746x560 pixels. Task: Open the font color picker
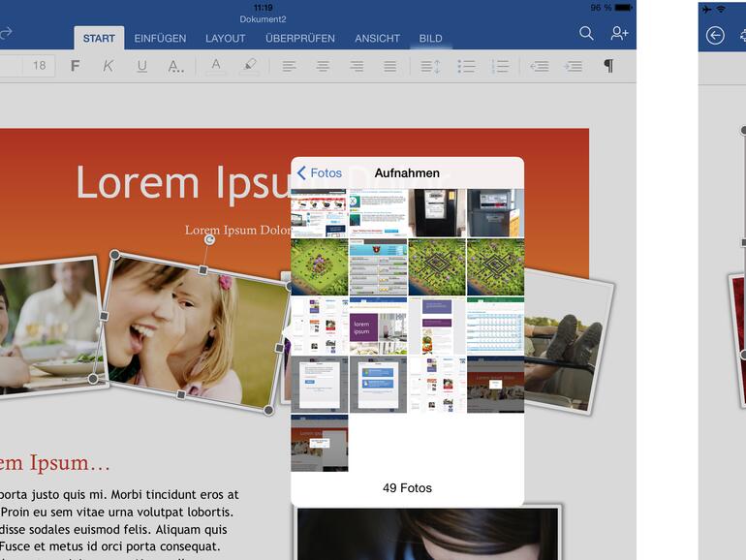click(216, 66)
